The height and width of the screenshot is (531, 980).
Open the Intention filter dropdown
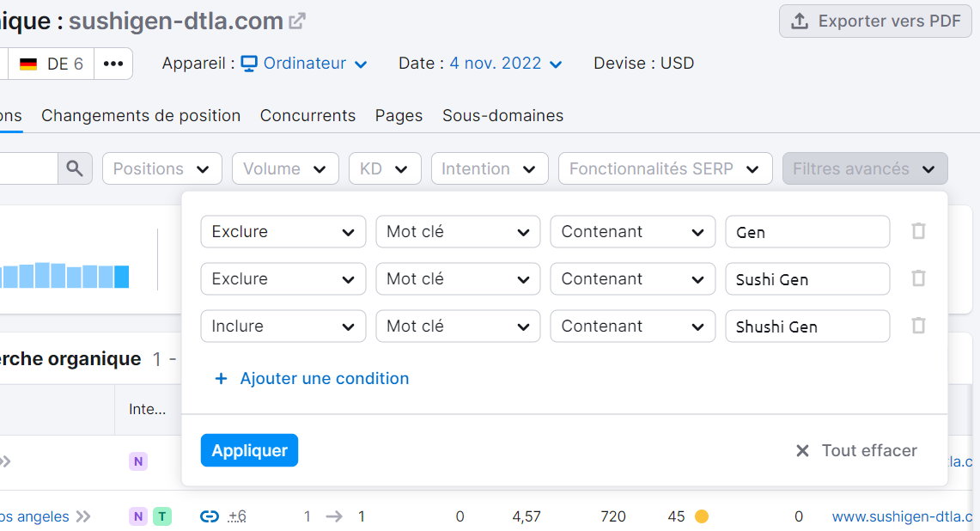tap(490, 168)
